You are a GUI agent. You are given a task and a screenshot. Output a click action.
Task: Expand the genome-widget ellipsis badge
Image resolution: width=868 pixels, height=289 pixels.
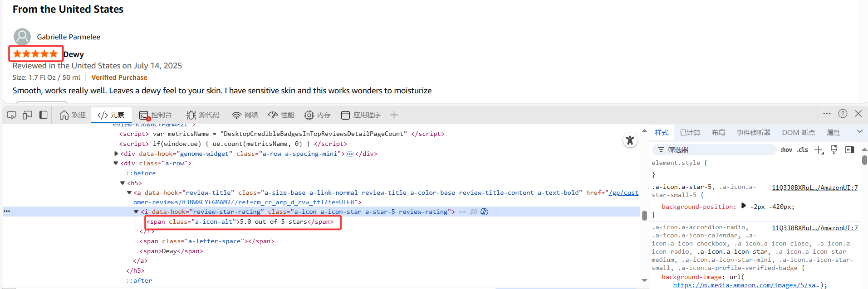(350, 154)
